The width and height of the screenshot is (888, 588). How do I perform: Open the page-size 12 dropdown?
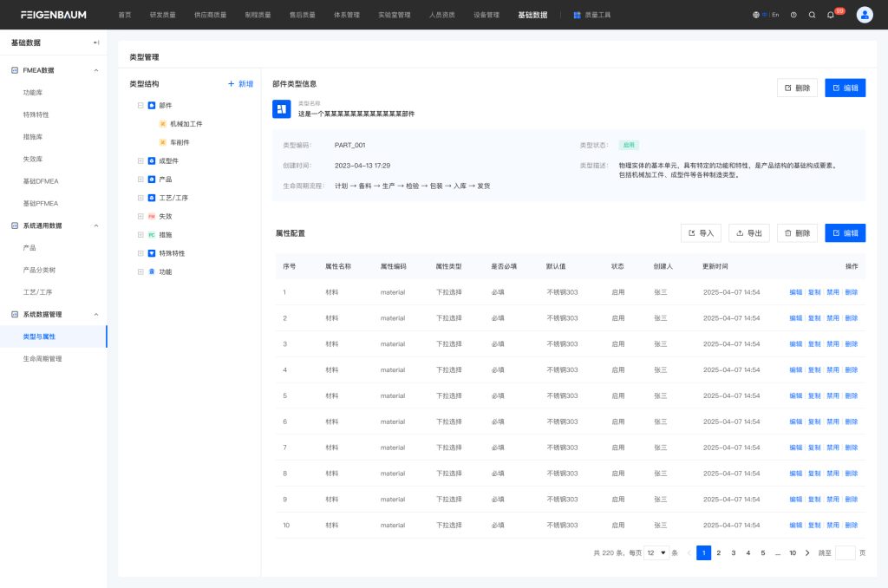coord(657,553)
